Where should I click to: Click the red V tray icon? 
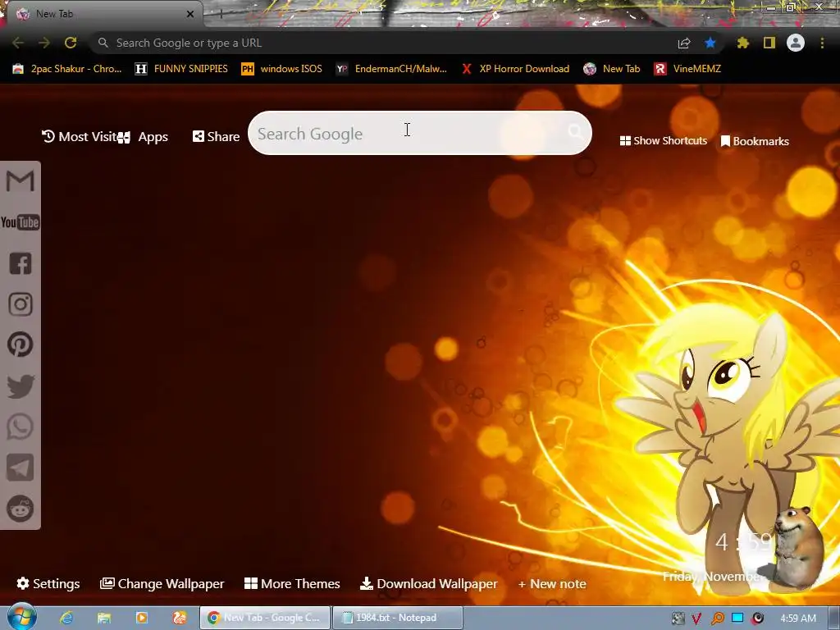(x=696, y=619)
